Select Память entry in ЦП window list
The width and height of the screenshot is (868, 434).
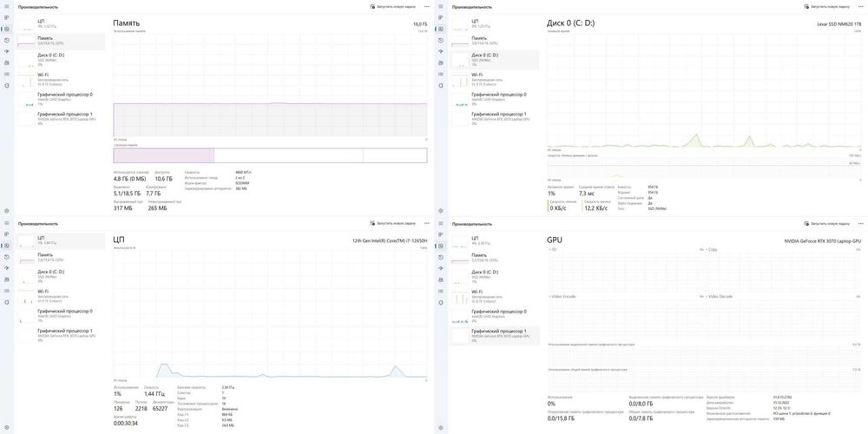[61, 257]
